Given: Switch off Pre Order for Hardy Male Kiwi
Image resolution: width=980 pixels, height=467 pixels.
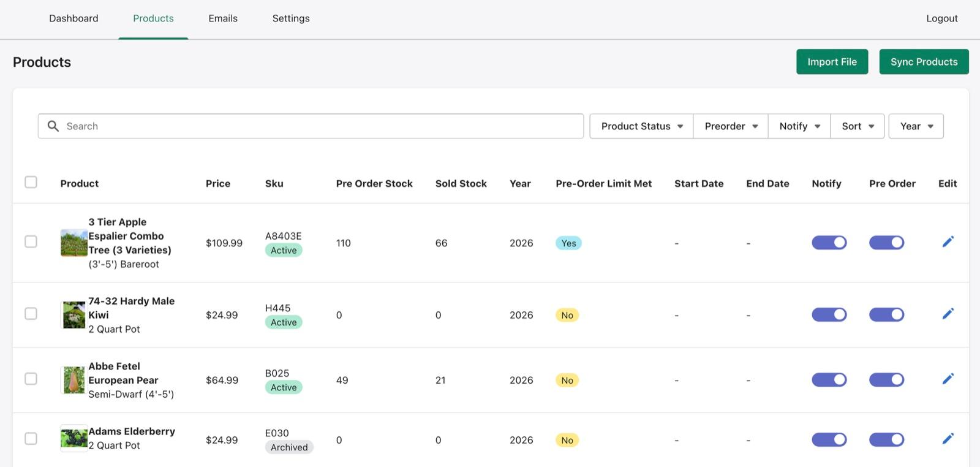Looking at the screenshot, I should 886,314.
